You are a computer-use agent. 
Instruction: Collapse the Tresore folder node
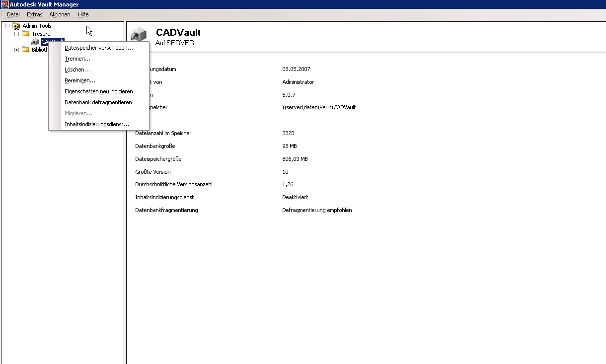(16, 34)
